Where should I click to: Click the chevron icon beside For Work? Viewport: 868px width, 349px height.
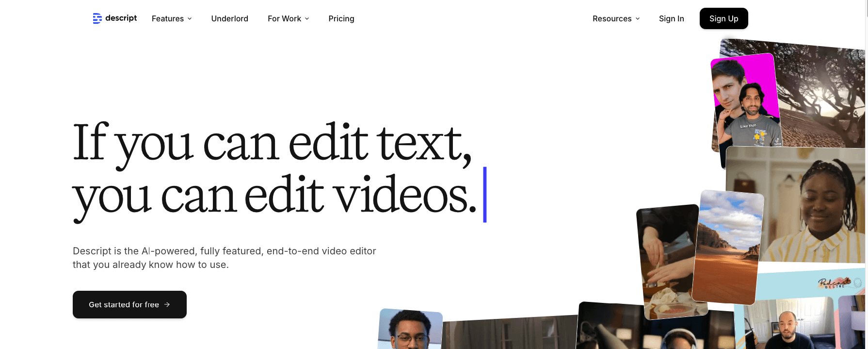click(307, 19)
